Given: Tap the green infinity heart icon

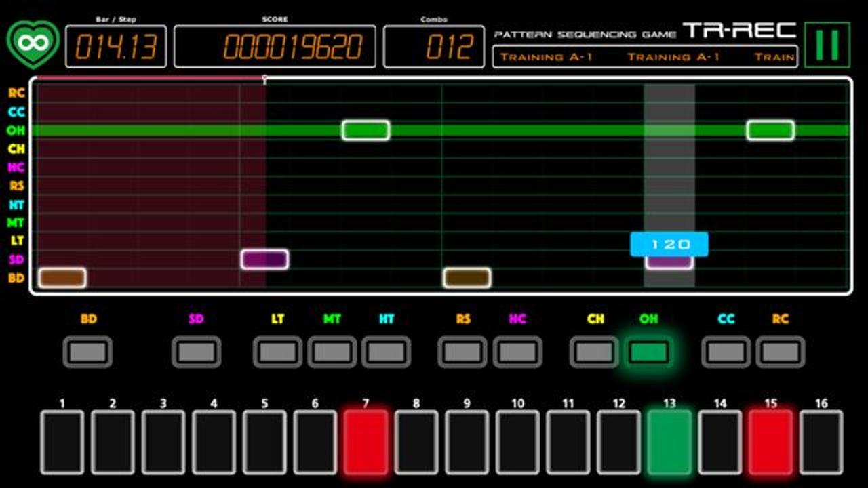Looking at the screenshot, I should coord(33,44).
